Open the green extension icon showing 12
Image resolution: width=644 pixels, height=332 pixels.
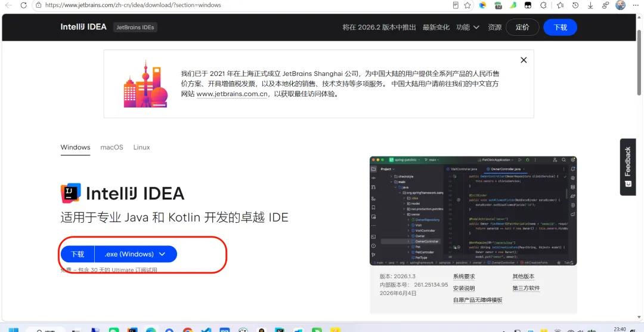498,5
